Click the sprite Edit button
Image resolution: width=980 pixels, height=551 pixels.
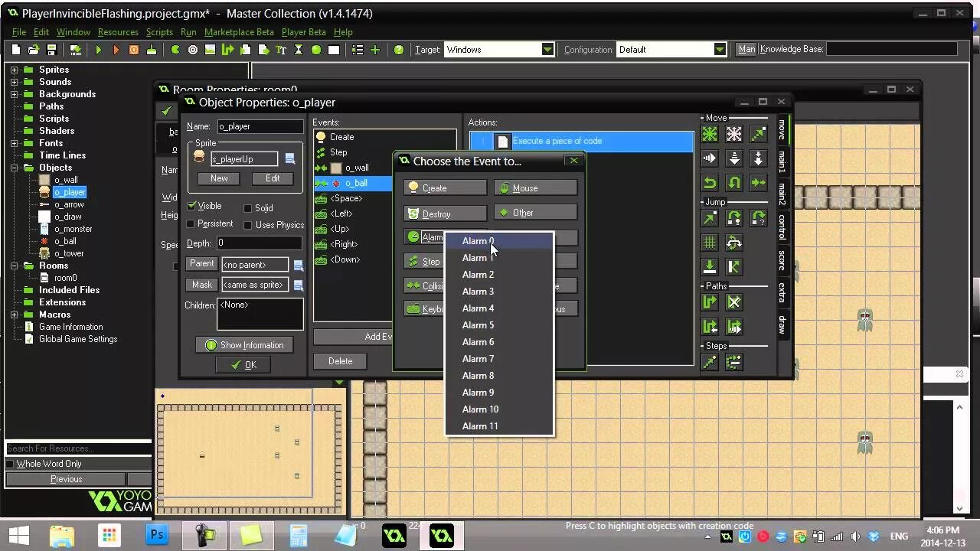point(272,178)
